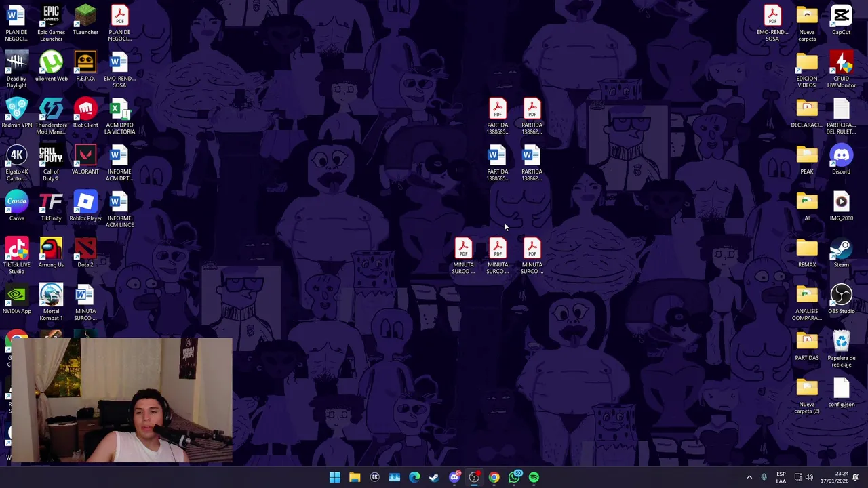Launch CapCut from desktop

pos(841,20)
